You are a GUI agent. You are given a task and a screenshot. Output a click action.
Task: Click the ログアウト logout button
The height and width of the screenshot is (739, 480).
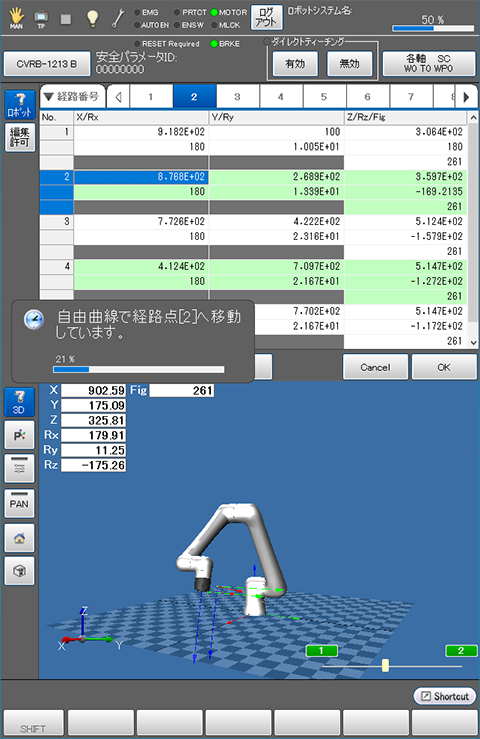click(266, 17)
